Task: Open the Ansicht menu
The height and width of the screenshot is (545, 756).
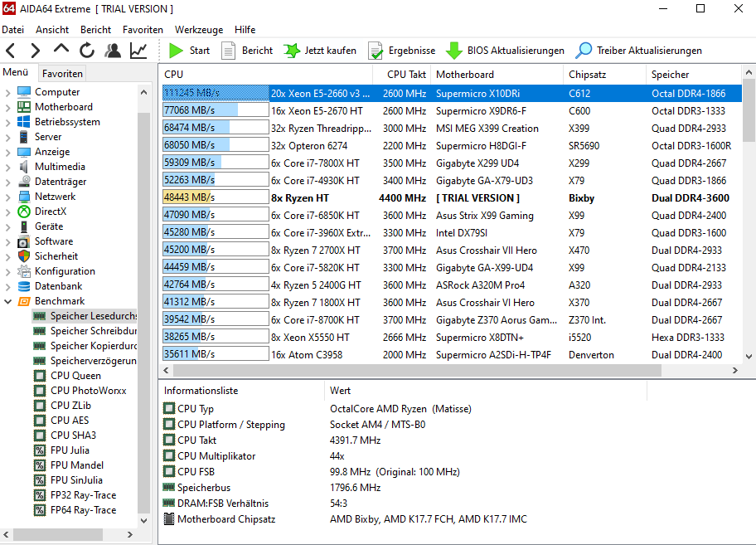Action: pos(52,29)
